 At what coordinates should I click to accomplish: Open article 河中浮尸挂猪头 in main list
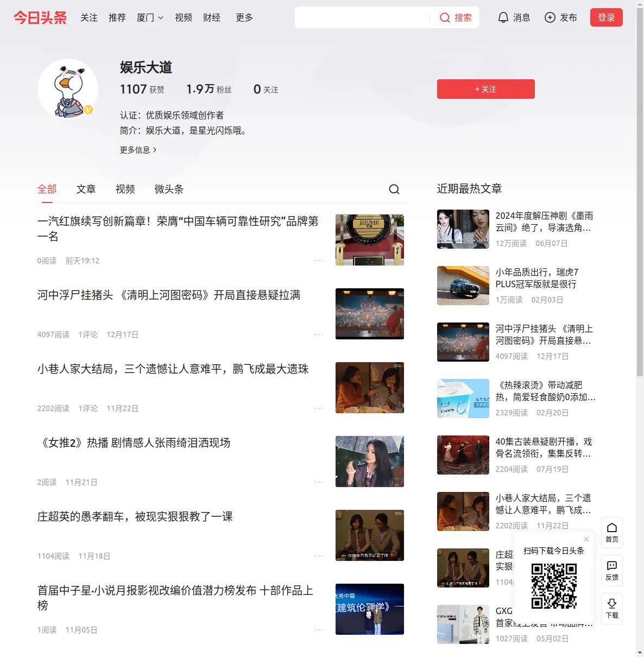click(x=169, y=295)
